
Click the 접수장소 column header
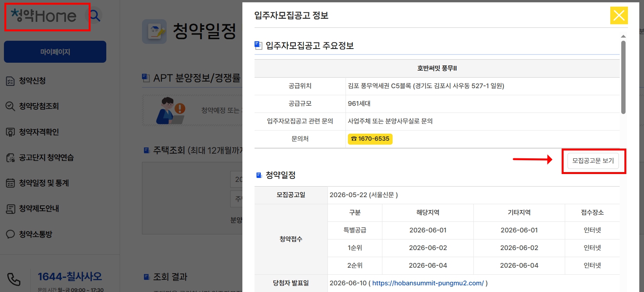point(592,212)
